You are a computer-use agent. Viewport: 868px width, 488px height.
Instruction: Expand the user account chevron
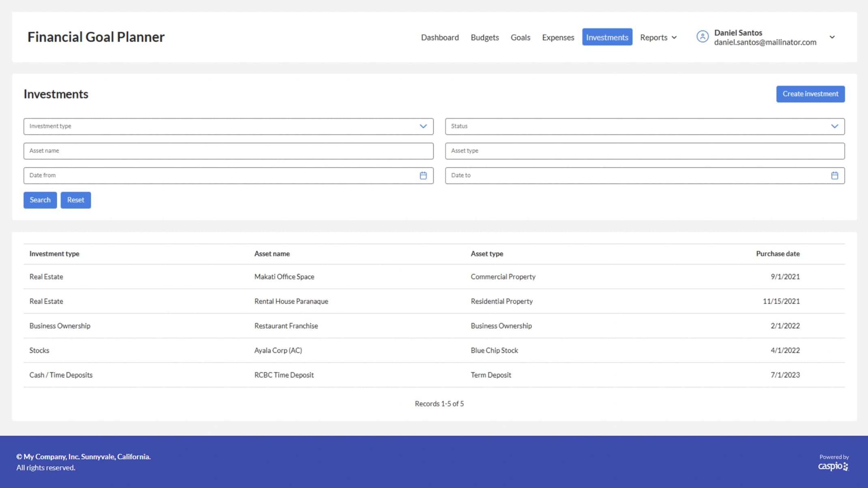[x=832, y=37]
